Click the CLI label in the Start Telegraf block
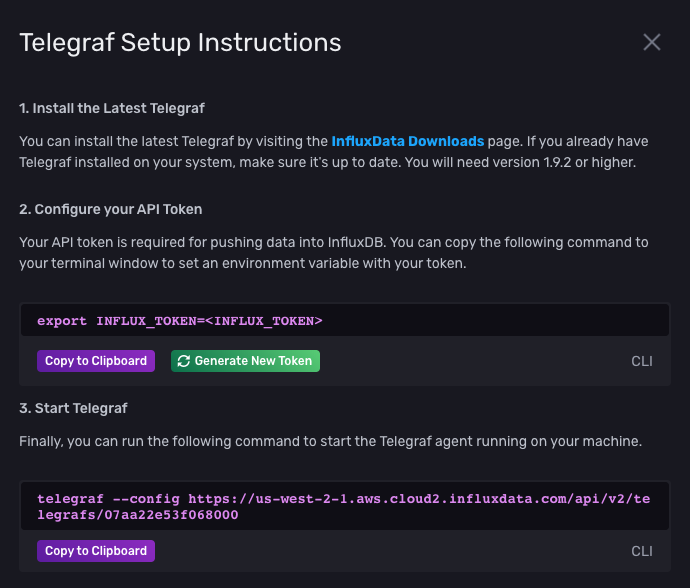The width and height of the screenshot is (690, 588). click(x=641, y=551)
